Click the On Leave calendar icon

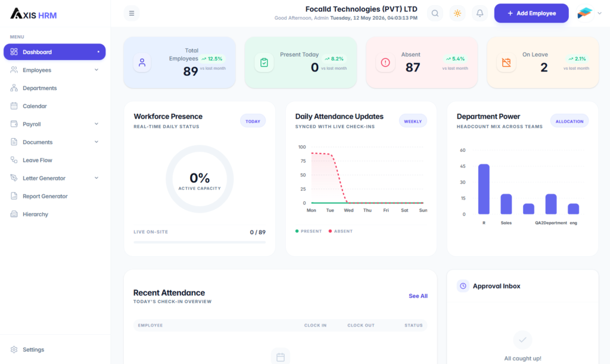coord(506,62)
